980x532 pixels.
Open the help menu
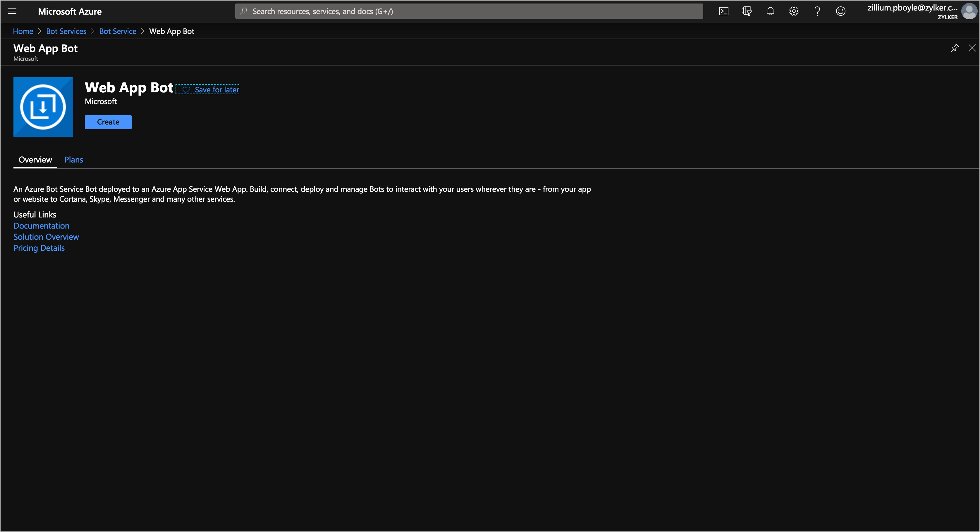point(817,11)
